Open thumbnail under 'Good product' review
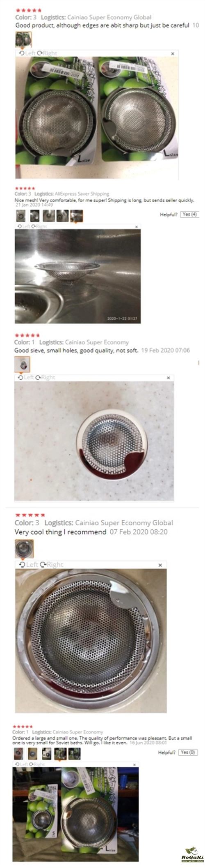This screenshot has height=868, width=205. [x=23, y=39]
